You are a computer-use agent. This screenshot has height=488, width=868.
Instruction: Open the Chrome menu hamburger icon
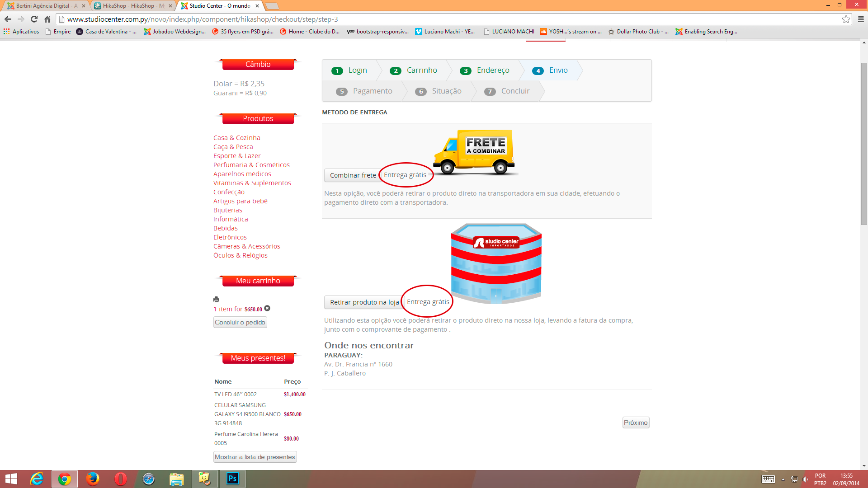pyautogui.click(x=861, y=19)
